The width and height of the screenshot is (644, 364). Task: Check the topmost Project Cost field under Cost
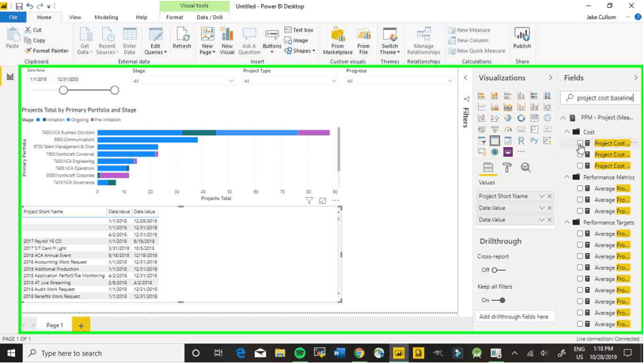tap(579, 143)
